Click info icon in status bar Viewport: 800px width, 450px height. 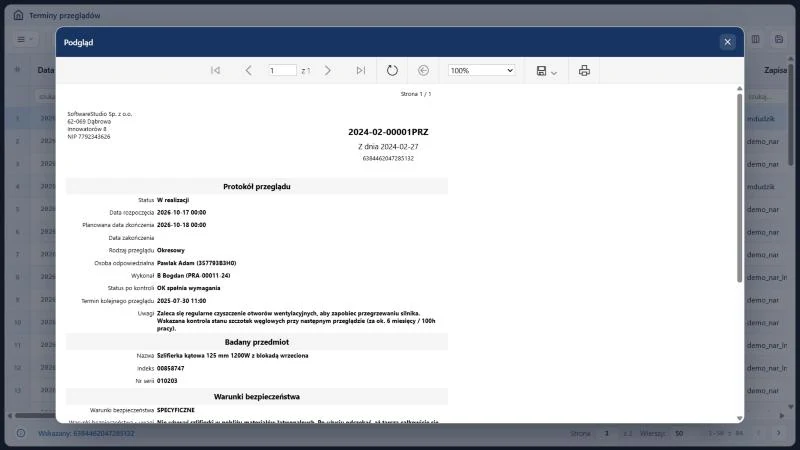tap(20, 433)
